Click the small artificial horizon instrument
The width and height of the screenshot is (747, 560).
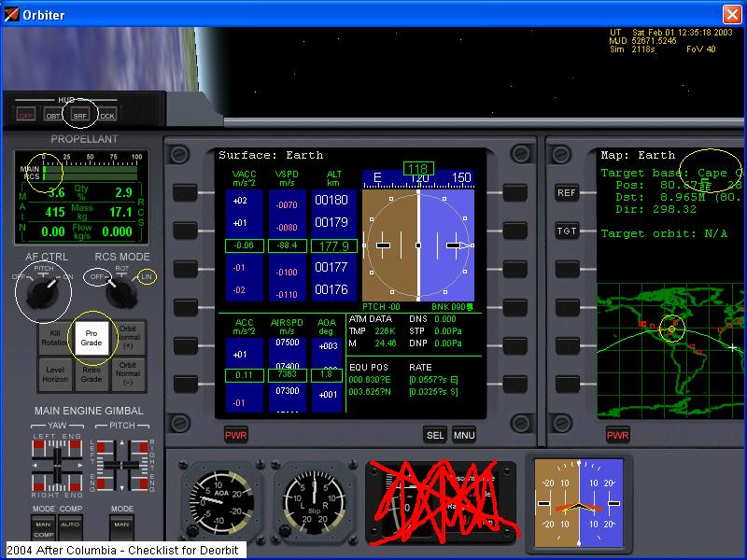[x=579, y=503]
